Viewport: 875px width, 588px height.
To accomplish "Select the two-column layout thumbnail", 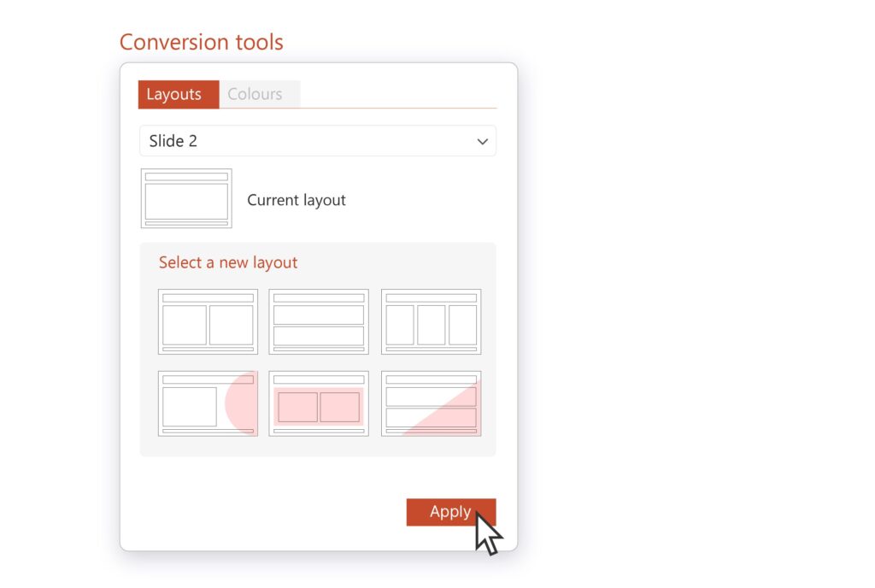I will click(x=208, y=321).
